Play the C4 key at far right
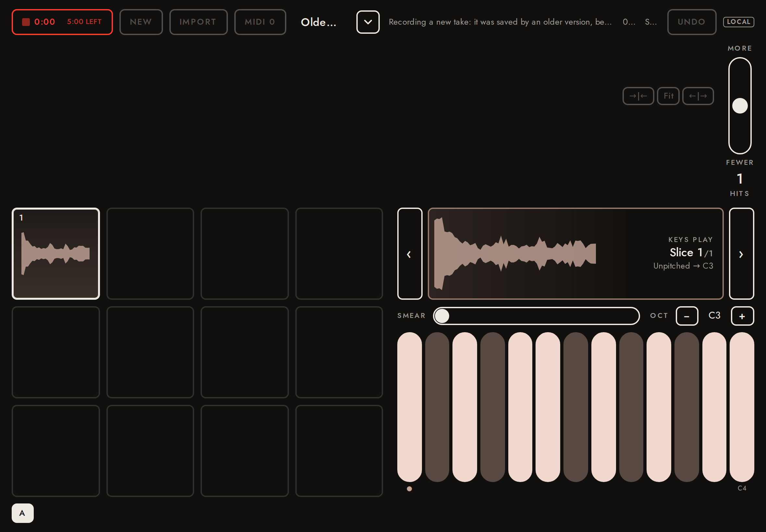The height and width of the screenshot is (532, 766). 742,407
